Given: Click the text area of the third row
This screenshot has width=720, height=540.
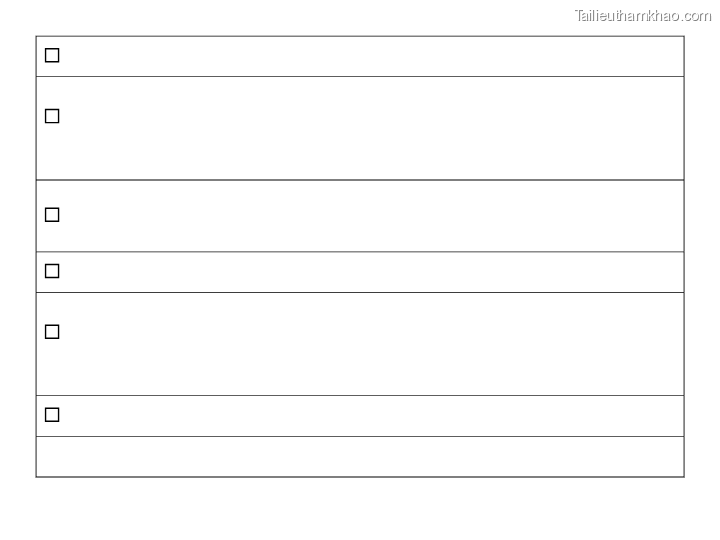Looking at the screenshot, I should coord(370,216).
